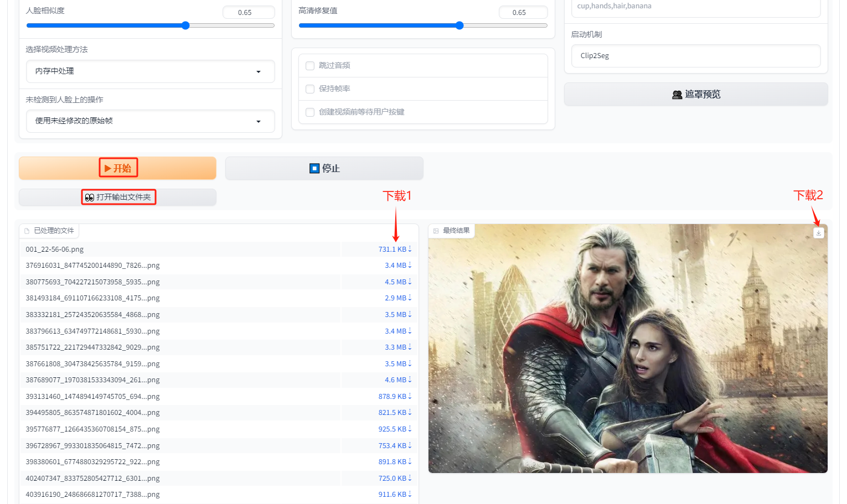Image resolution: width=847 pixels, height=504 pixels.
Task: Download the 2.9 MB png file
Action: coord(397,298)
